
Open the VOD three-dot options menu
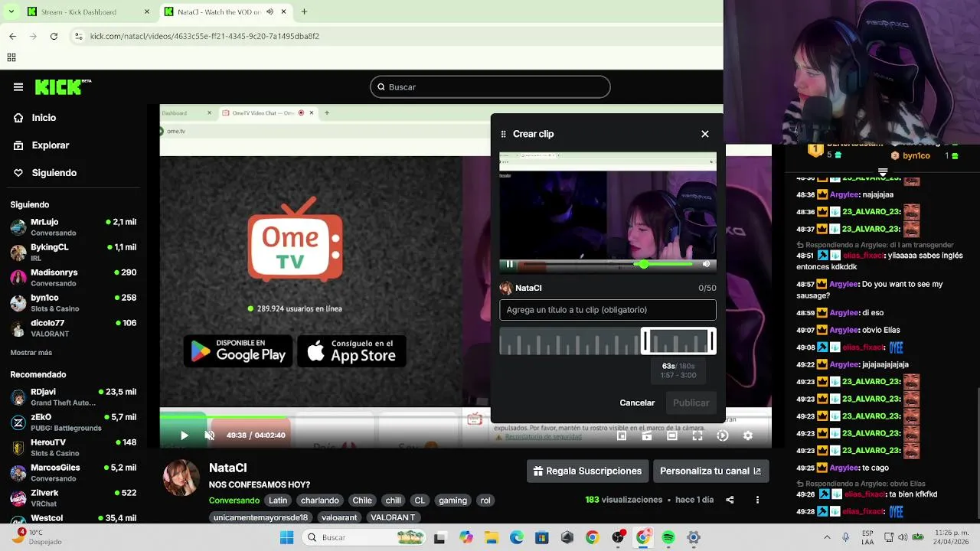coord(757,500)
